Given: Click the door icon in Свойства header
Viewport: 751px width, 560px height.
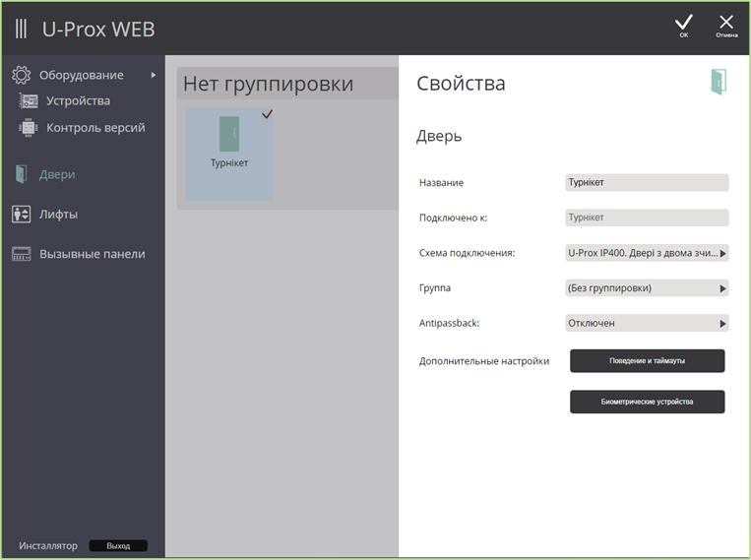Looking at the screenshot, I should [x=719, y=82].
